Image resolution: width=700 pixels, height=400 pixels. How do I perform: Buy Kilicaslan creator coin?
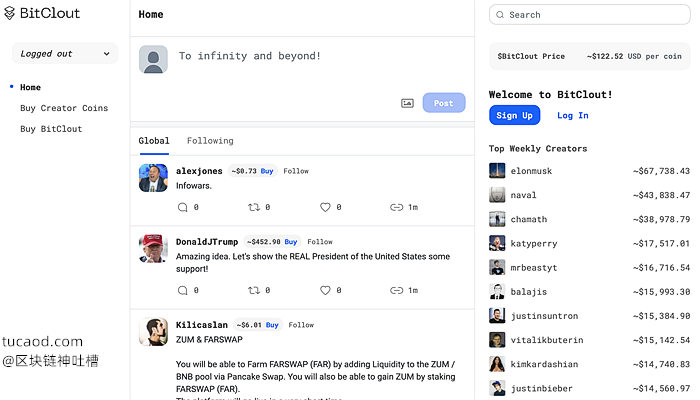click(272, 325)
